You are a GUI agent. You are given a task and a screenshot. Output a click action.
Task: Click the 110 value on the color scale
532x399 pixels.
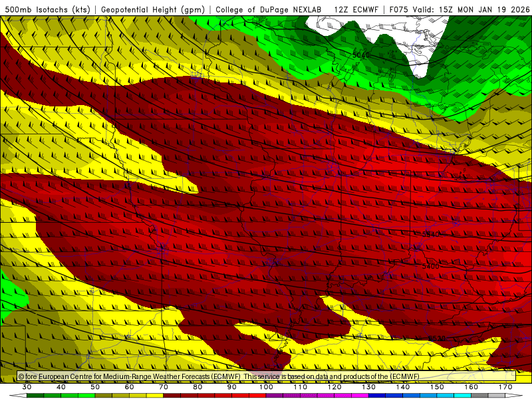(x=301, y=387)
